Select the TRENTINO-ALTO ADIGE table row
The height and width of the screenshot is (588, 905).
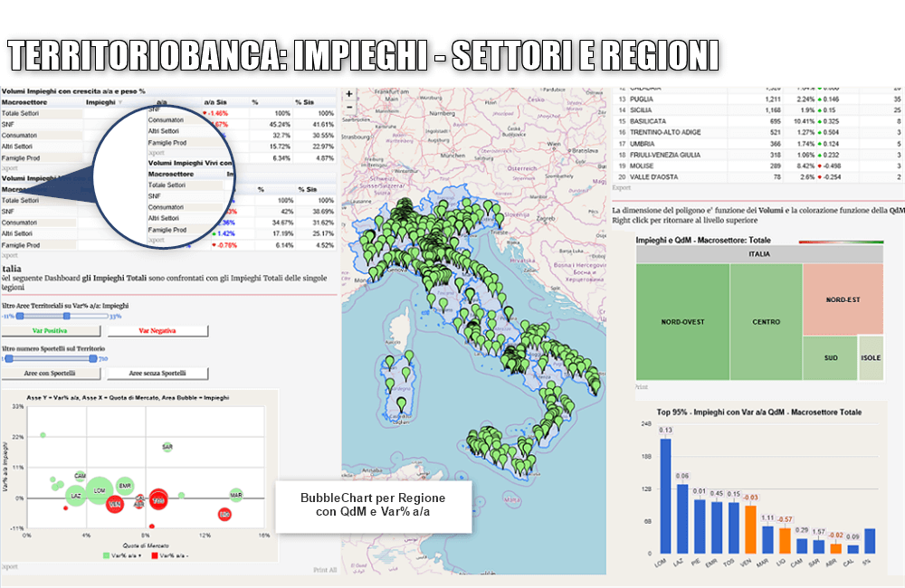pos(758,133)
